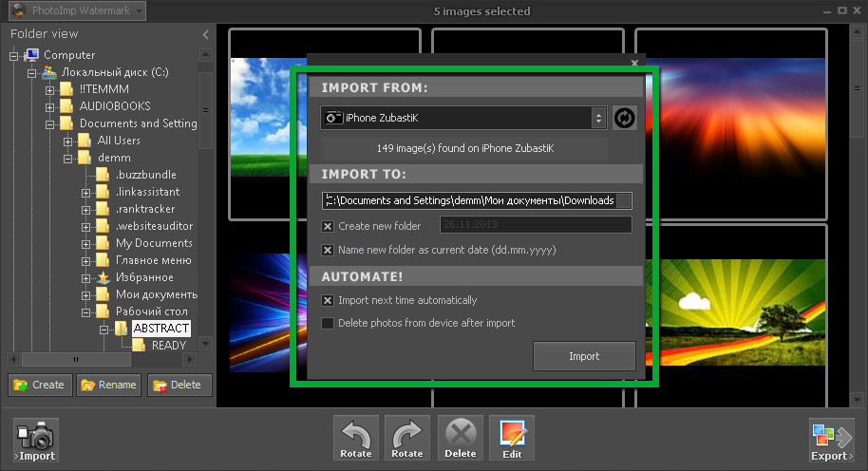Rotate the selected images right

(x=407, y=438)
